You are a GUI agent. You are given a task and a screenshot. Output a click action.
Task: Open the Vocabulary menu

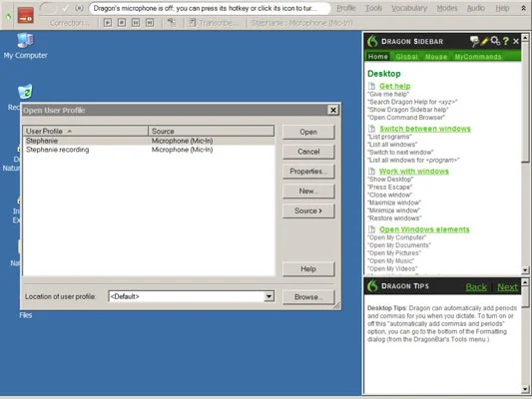coord(409,8)
